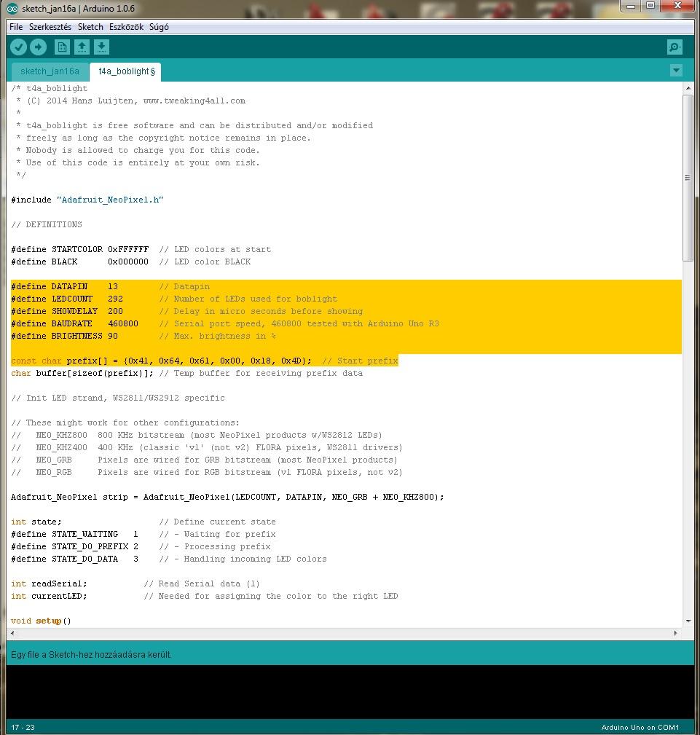
Task: Click the '17 - 23' line indicator
Action: tap(23, 728)
